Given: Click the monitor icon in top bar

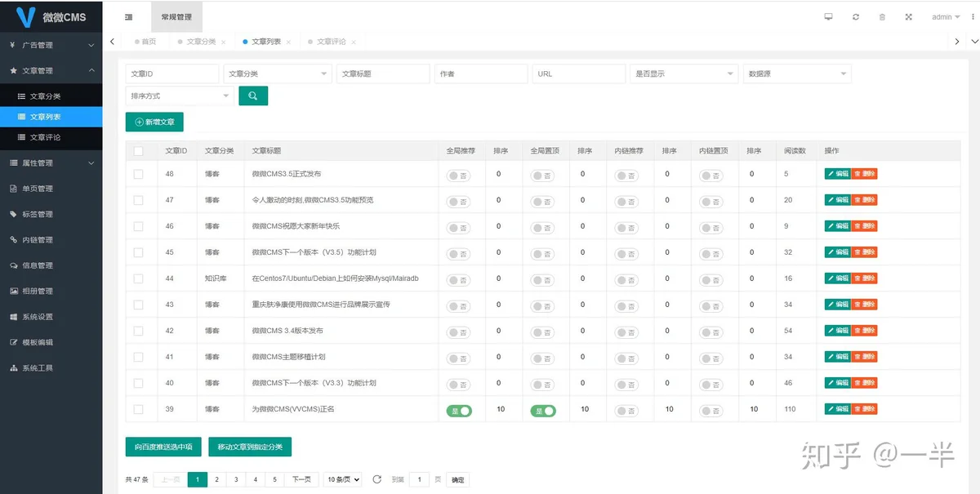Looking at the screenshot, I should (828, 16).
